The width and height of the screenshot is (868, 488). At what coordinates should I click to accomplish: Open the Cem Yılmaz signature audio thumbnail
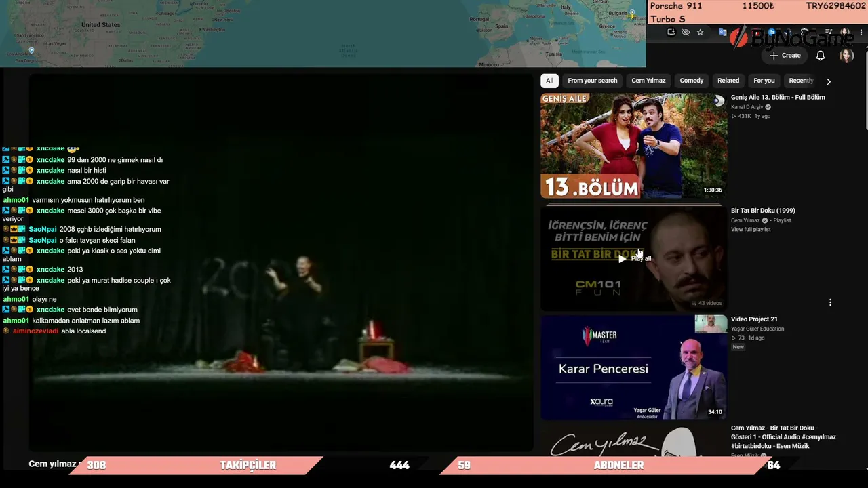pyautogui.click(x=633, y=441)
